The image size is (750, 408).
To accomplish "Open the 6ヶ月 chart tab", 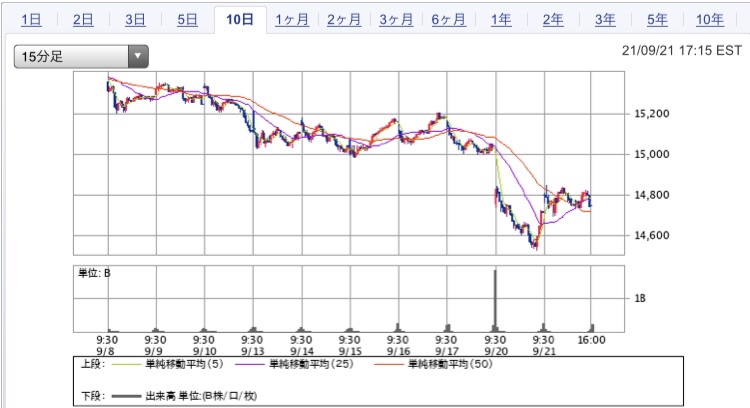I will coord(448,20).
